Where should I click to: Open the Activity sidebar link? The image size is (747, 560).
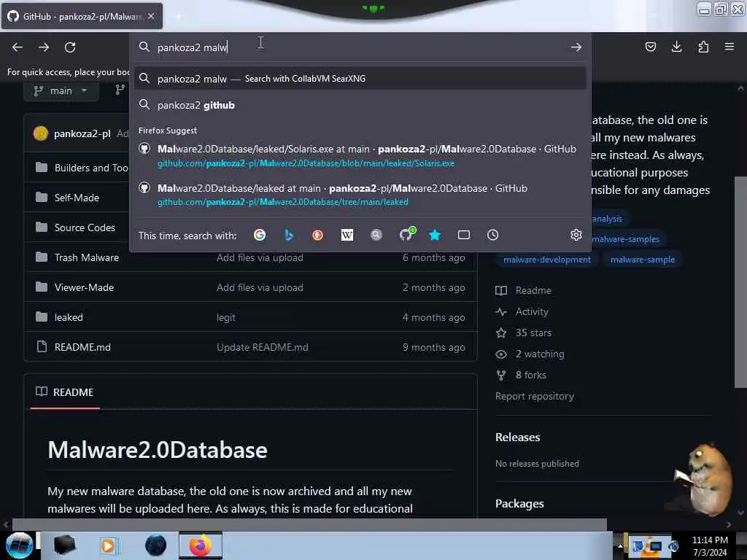[532, 312]
